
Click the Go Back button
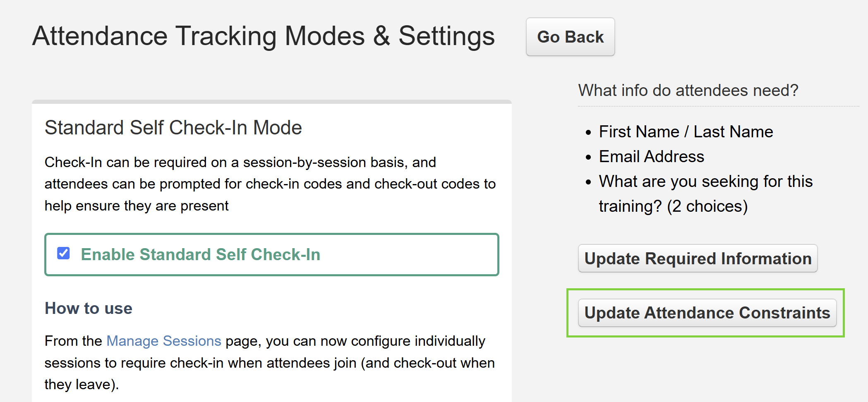click(570, 37)
